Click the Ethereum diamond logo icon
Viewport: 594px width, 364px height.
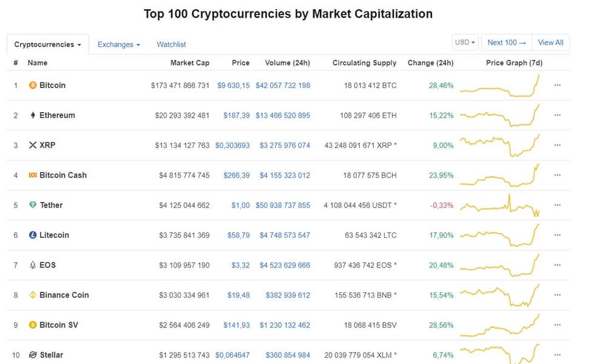pos(33,115)
